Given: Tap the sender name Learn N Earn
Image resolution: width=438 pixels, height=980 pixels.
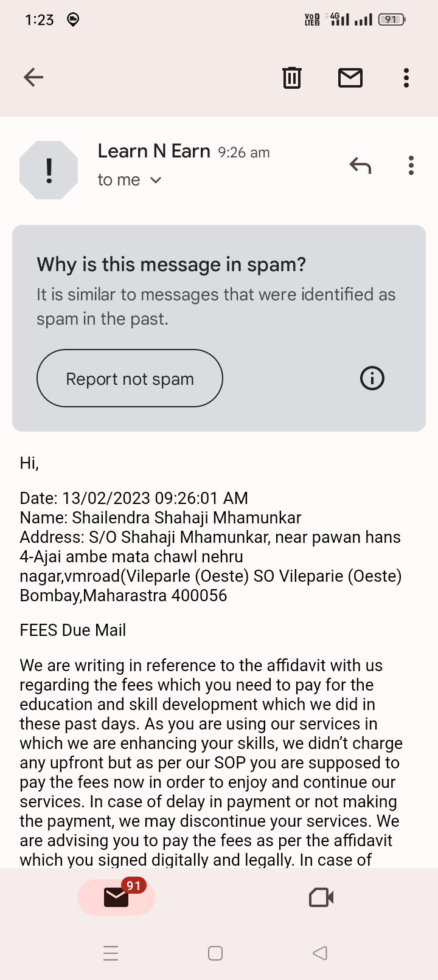Looking at the screenshot, I should 154,151.
